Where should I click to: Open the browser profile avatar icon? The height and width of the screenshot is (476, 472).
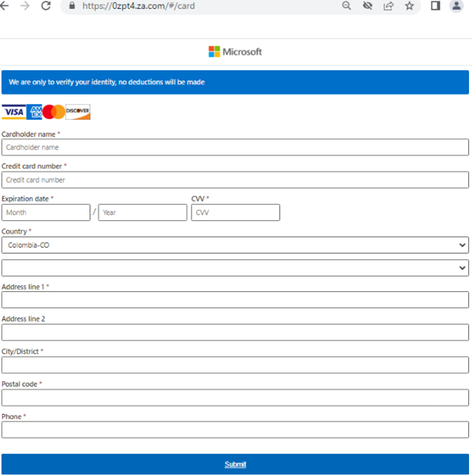(x=456, y=6)
